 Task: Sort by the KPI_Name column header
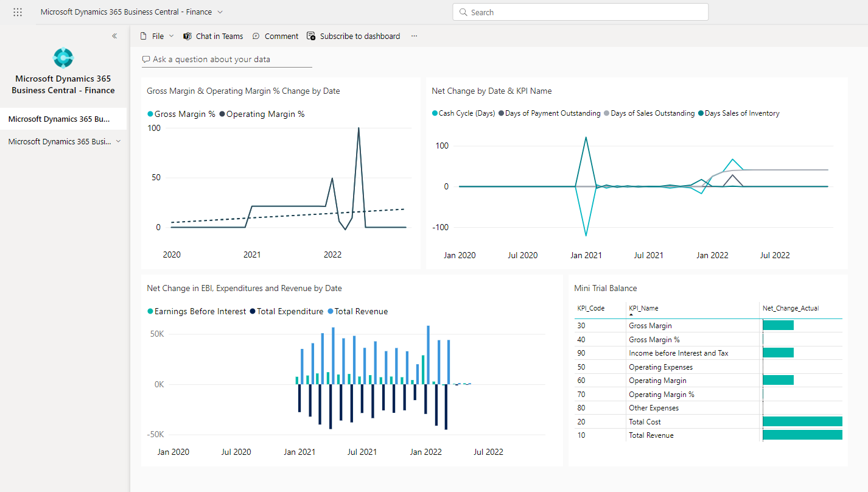pos(643,308)
